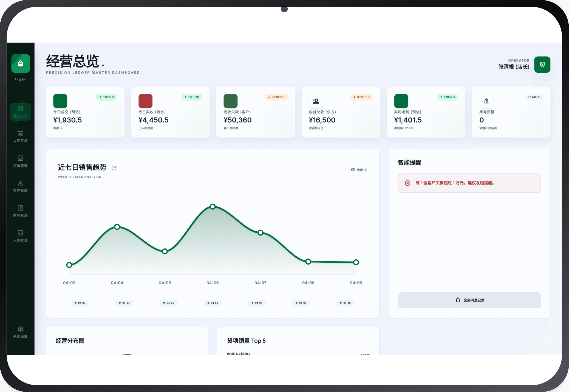Open 订单管理 in the sidebar
569x392 pixels.
(20, 161)
